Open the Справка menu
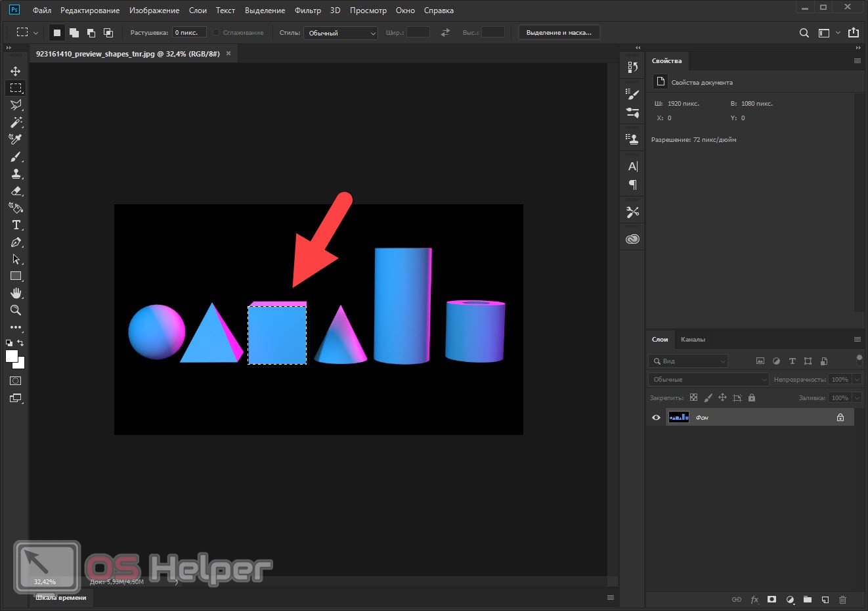The height and width of the screenshot is (611, 868). click(439, 11)
